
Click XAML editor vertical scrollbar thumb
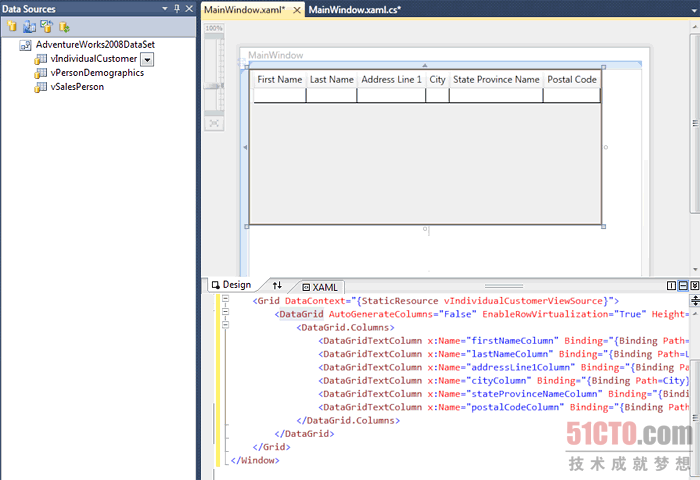click(695, 417)
